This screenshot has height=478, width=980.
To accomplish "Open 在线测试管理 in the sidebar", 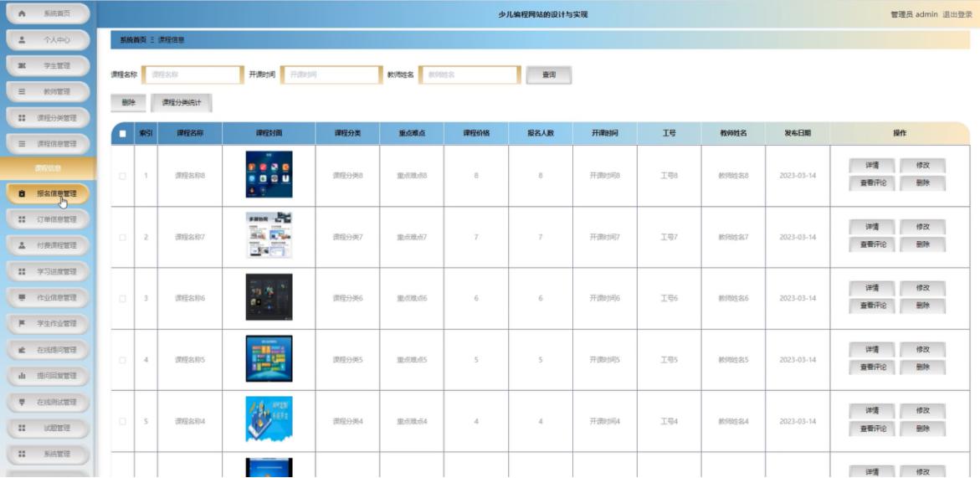I will click(49, 402).
